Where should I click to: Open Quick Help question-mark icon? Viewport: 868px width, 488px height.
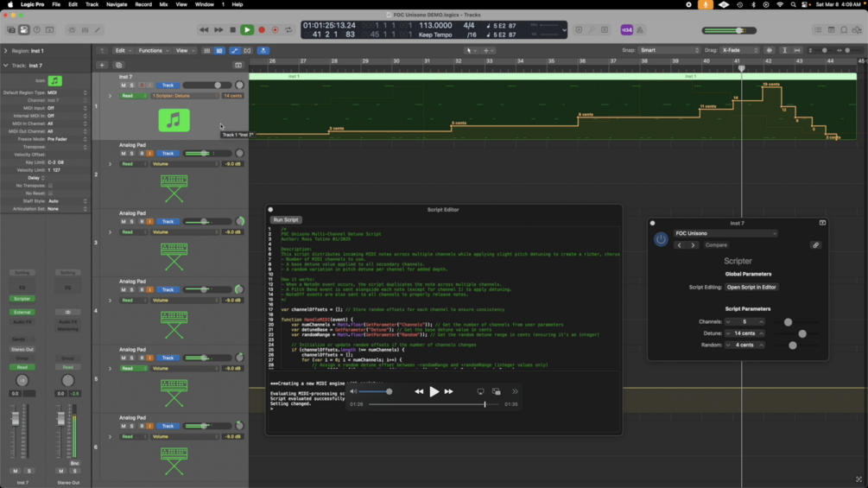pos(37,30)
